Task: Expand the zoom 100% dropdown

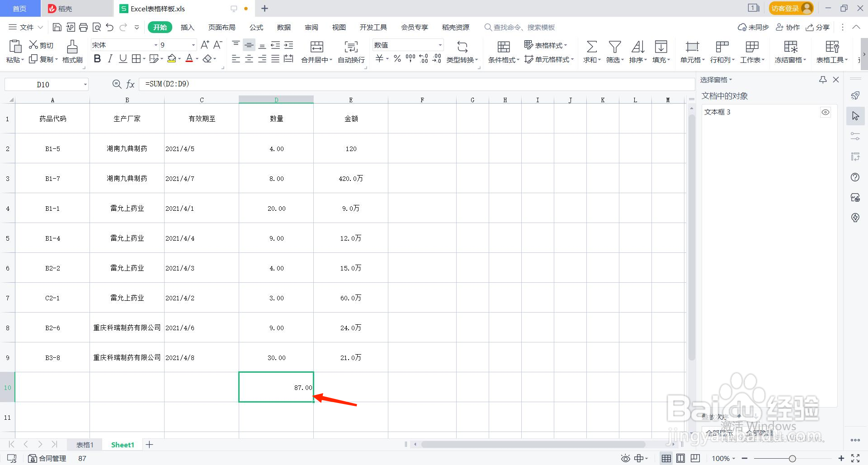Action: click(734, 459)
